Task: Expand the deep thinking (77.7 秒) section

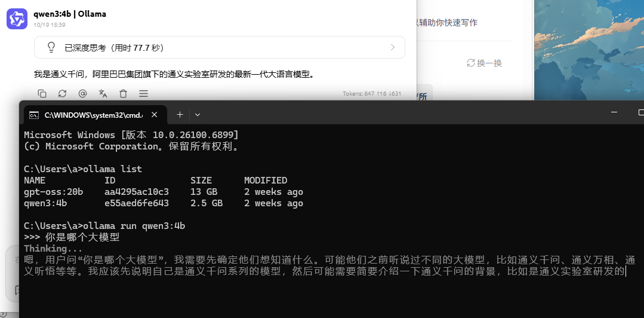Action: (x=219, y=47)
